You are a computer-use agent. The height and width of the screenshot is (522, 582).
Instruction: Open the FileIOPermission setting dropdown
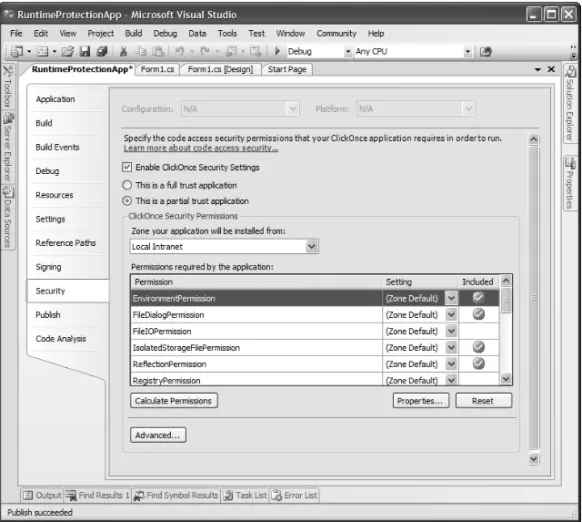pos(451,331)
